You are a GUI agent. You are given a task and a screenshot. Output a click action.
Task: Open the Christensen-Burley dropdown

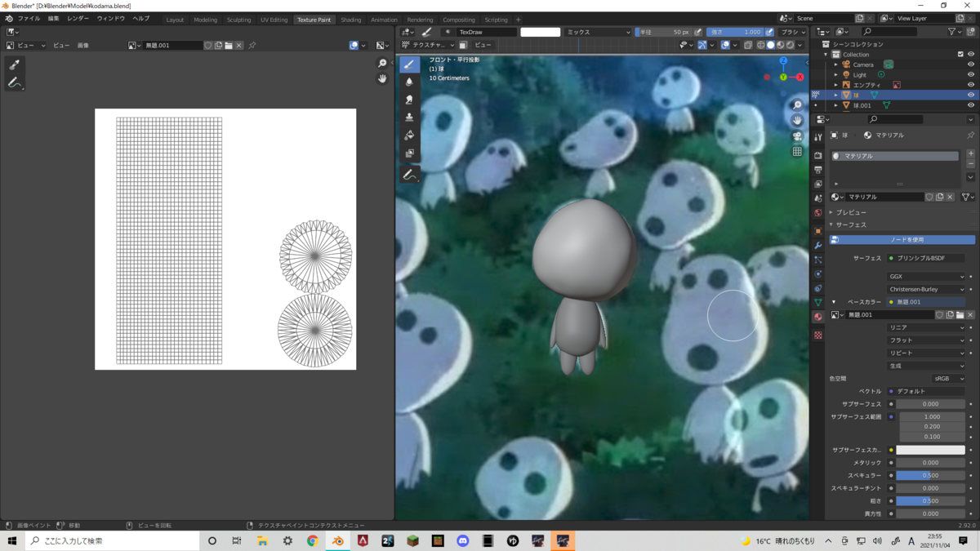tap(926, 289)
